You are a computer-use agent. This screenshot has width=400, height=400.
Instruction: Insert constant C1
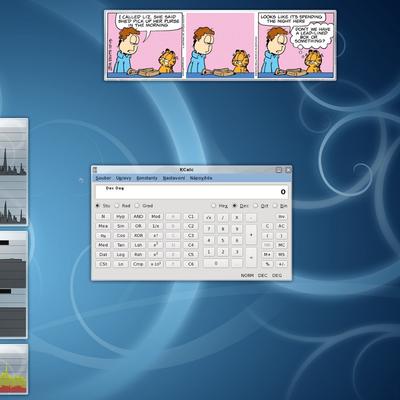191,217
